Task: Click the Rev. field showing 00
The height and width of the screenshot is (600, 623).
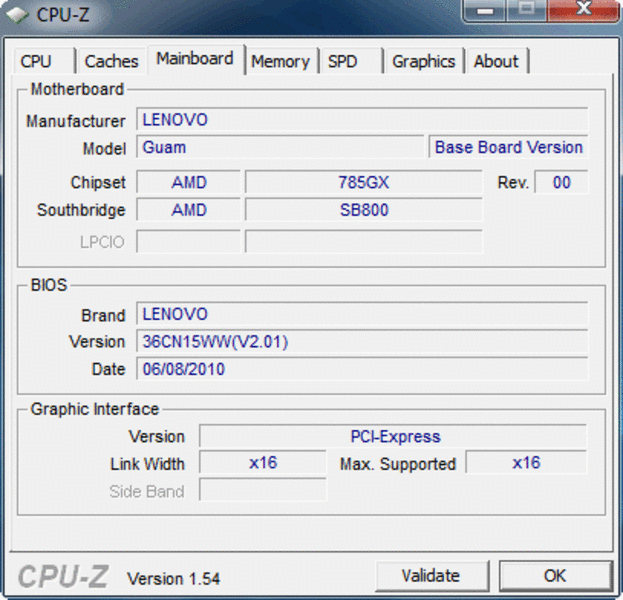Action: click(x=561, y=182)
